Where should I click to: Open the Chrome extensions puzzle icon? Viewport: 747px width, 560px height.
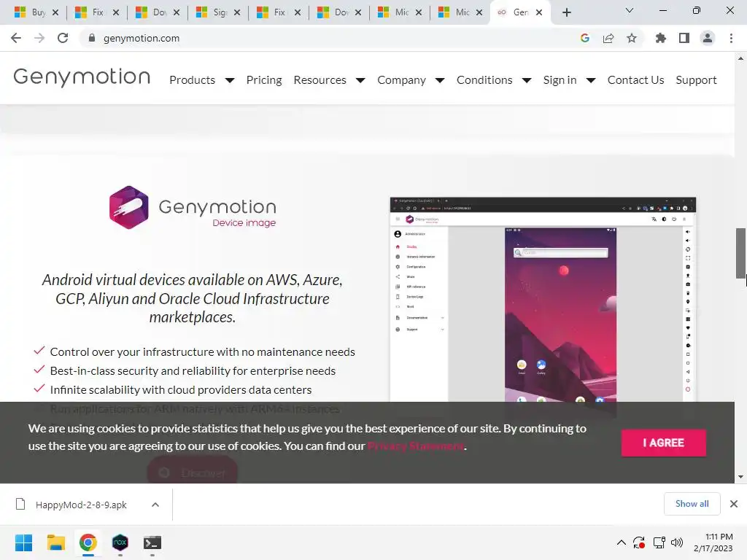coord(661,38)
